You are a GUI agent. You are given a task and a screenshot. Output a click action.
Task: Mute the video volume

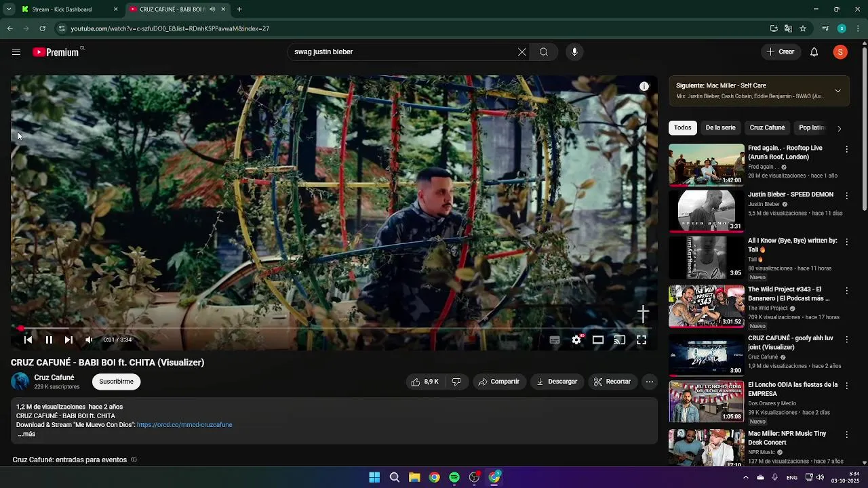click(x=88, y=340)
